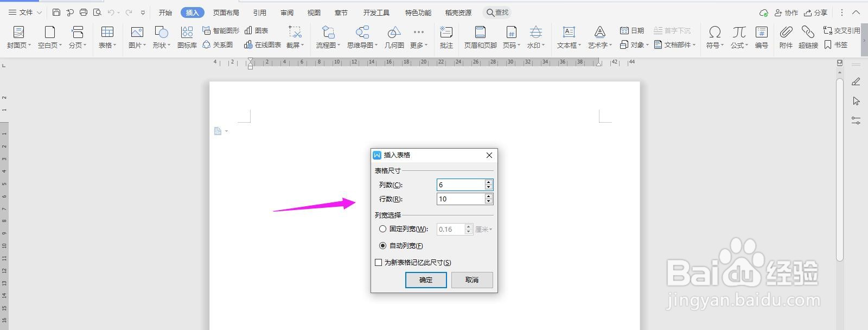Select auto column width (自动列宽) radio
868x330 pixels.
coord(383,245)
